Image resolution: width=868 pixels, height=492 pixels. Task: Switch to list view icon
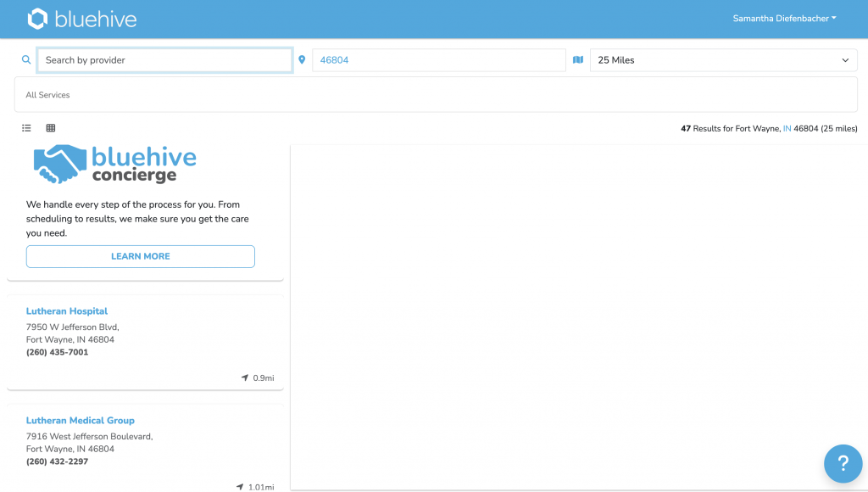26,128
